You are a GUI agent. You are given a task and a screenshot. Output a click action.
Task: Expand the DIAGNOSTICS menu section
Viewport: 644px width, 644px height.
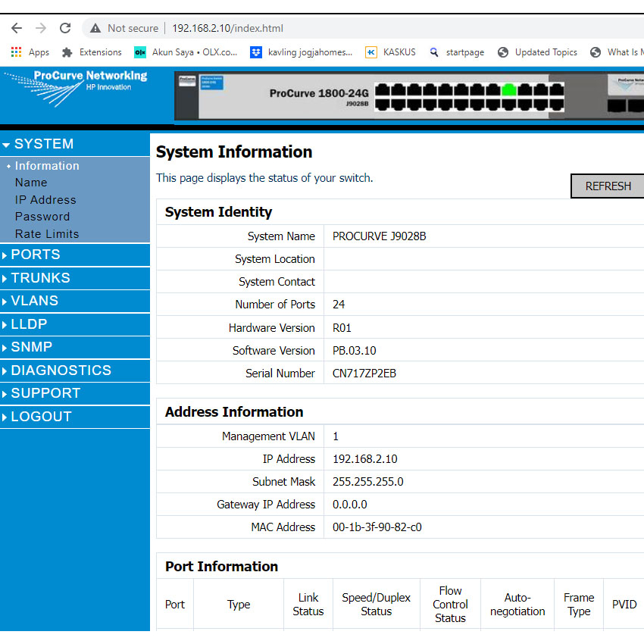[x=61, y=370]
